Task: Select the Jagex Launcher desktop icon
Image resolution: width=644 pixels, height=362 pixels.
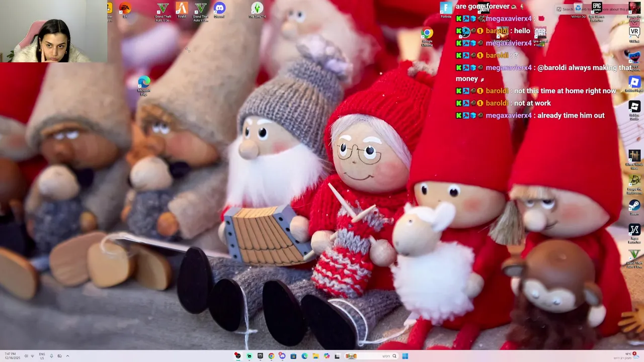Action: (634, 233)
